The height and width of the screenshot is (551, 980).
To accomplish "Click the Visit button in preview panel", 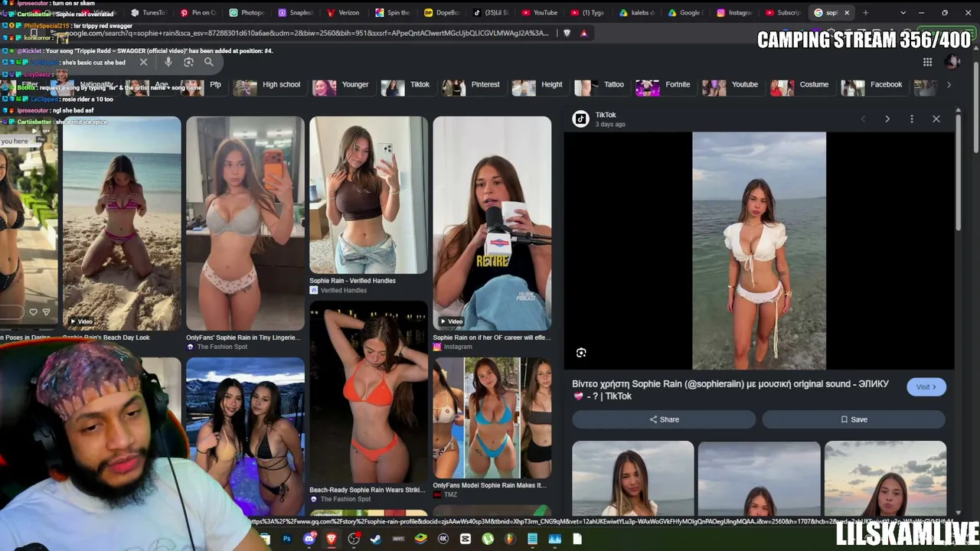I will pyautogui.click(x=926, y=387).
